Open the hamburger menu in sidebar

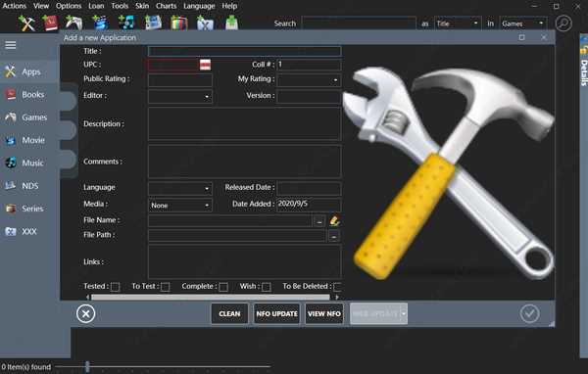tap(11, 45)
